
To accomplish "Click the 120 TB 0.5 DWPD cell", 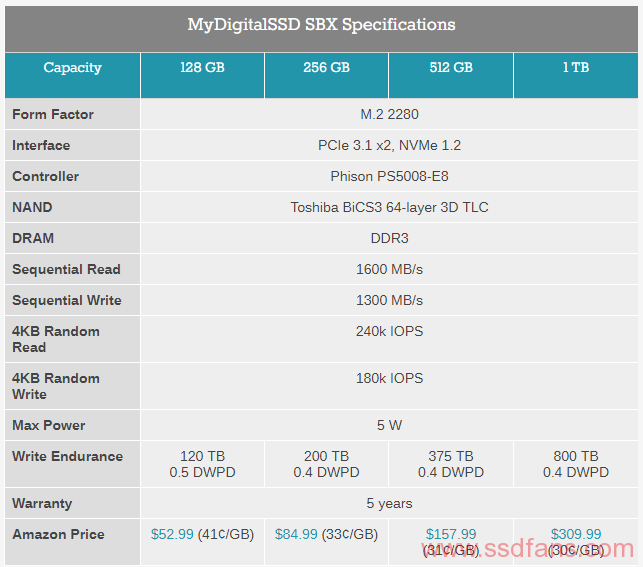I will (x=203, y=464).
